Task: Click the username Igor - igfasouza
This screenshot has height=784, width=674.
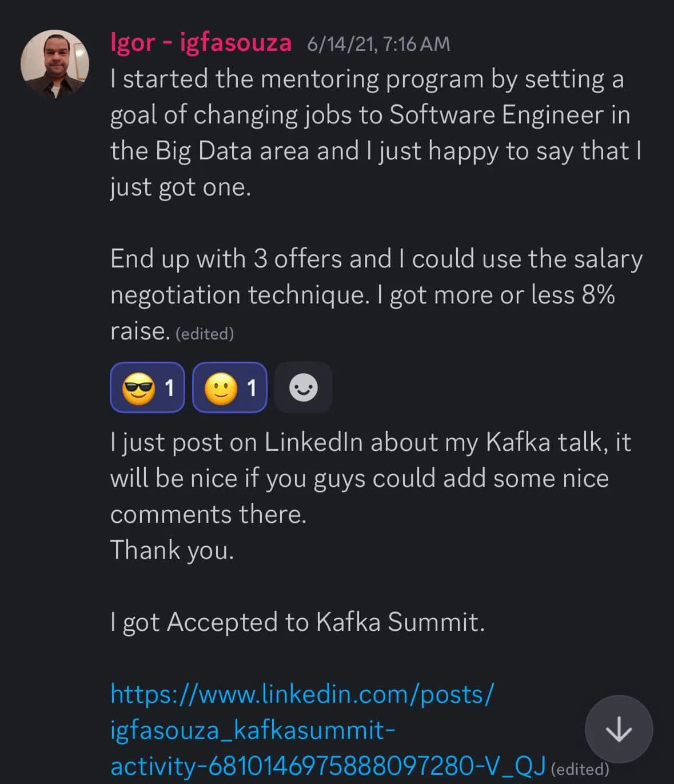Action: [x=201, y=43]
